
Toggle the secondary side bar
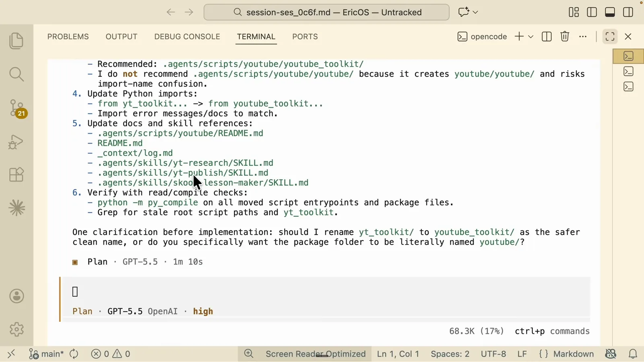tap(628, 12)
